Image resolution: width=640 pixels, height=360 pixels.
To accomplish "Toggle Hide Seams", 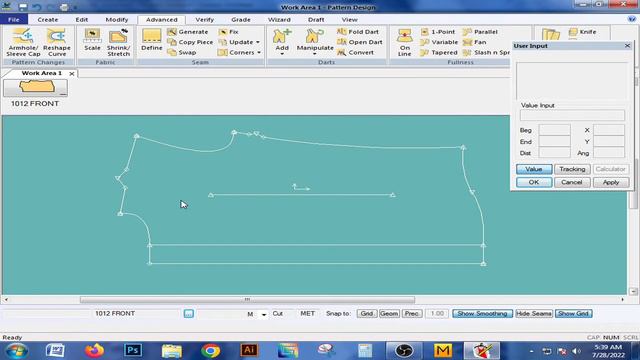I will 534,313.
